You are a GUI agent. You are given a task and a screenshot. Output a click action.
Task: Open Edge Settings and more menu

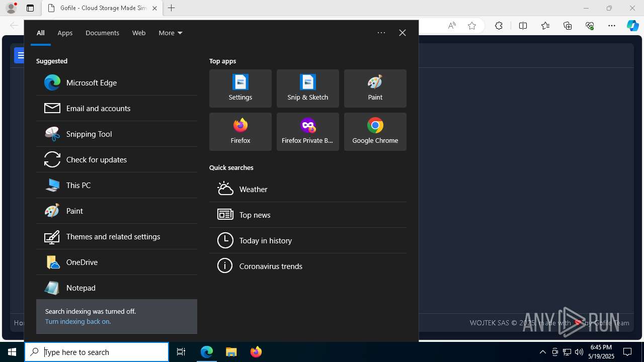coord(612,26)
